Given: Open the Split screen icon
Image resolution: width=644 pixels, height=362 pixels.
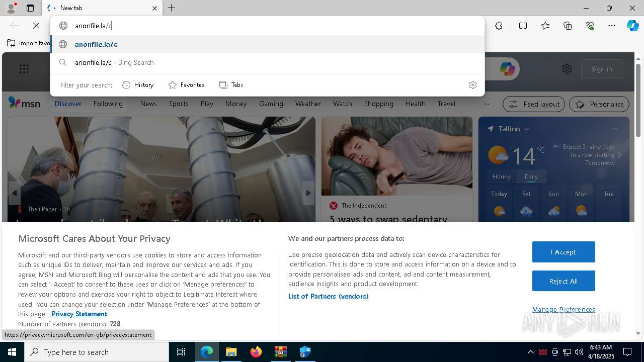Looking at the screenshot, I should click(523, 26).
